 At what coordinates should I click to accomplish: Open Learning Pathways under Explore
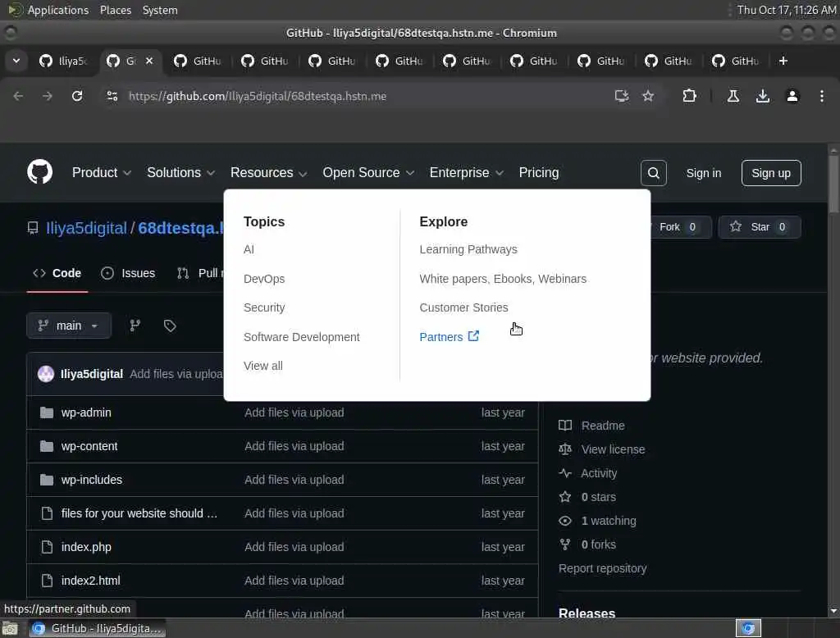tap(468, 249)
